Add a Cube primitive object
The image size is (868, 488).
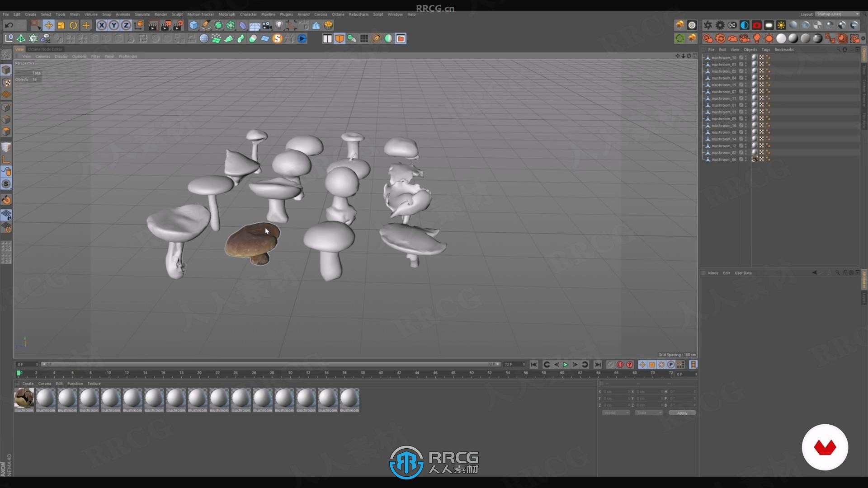193,25
